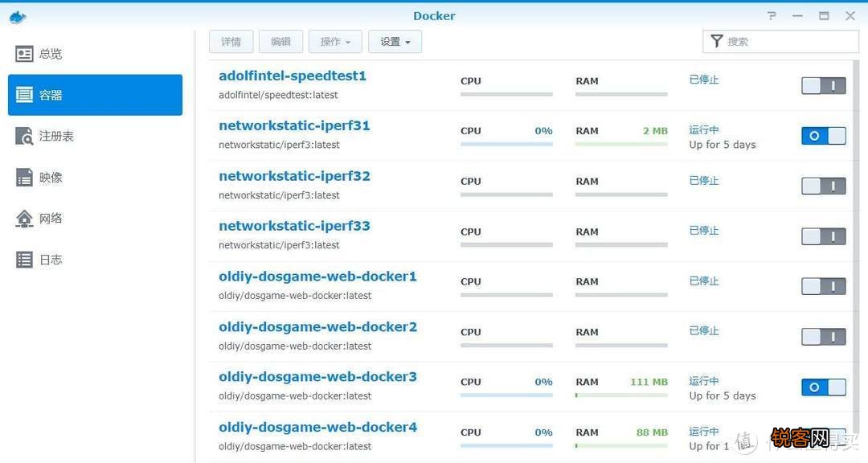This screenshot has width=868, height=463.
Task: Open the 网络 network tab
Action: coord(95,218)
